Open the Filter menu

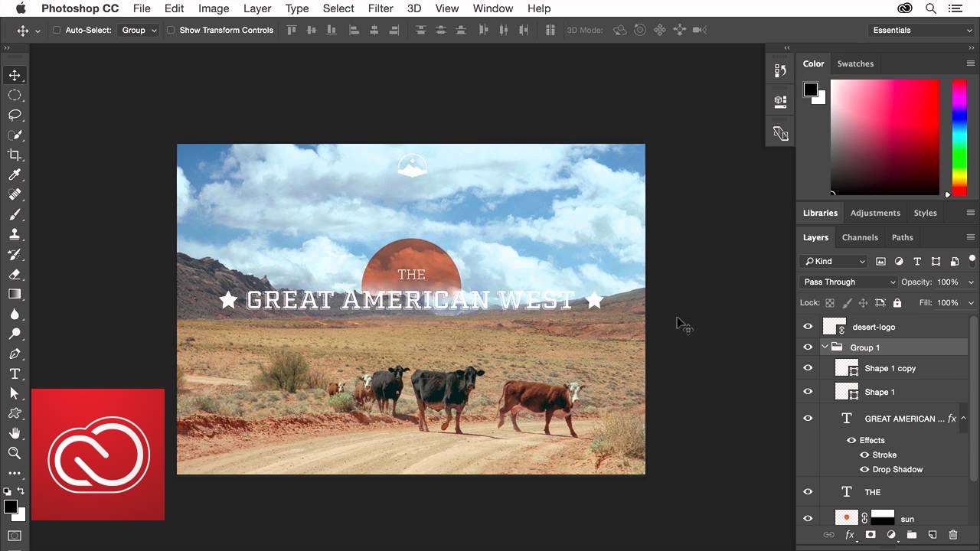381,8
